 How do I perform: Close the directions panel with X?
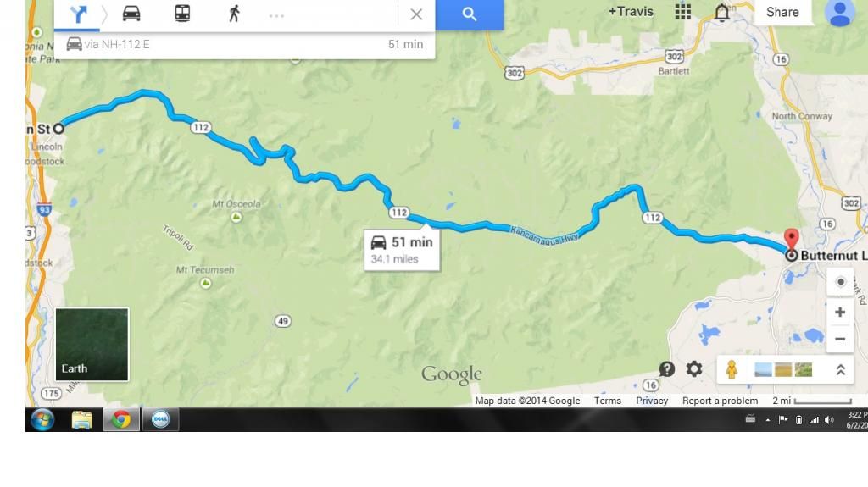[x=416, y=14]
